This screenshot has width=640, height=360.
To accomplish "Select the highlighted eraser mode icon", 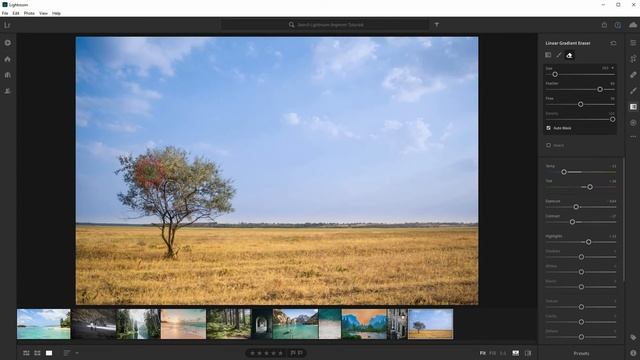I will click(569, 55).
